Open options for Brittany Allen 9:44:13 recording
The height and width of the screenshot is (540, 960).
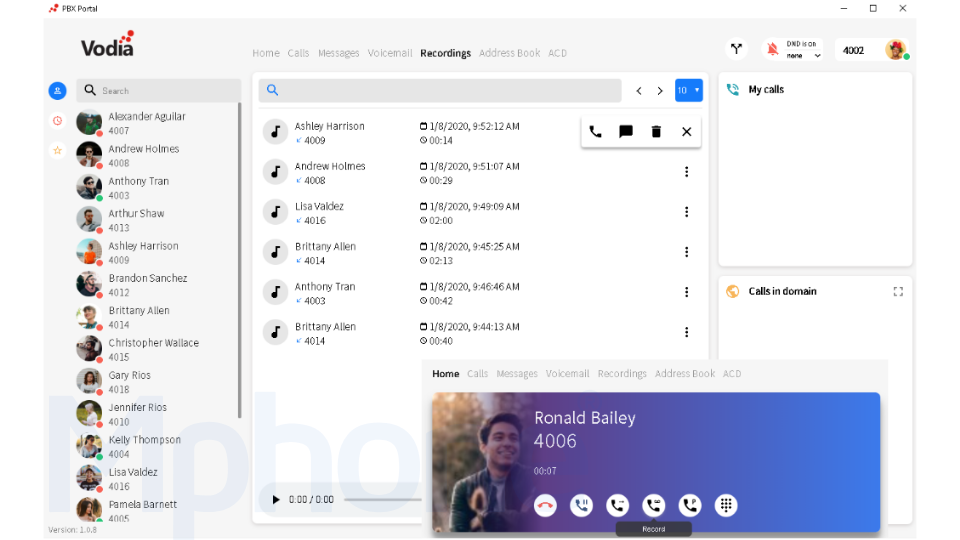[x=686, y=332]
